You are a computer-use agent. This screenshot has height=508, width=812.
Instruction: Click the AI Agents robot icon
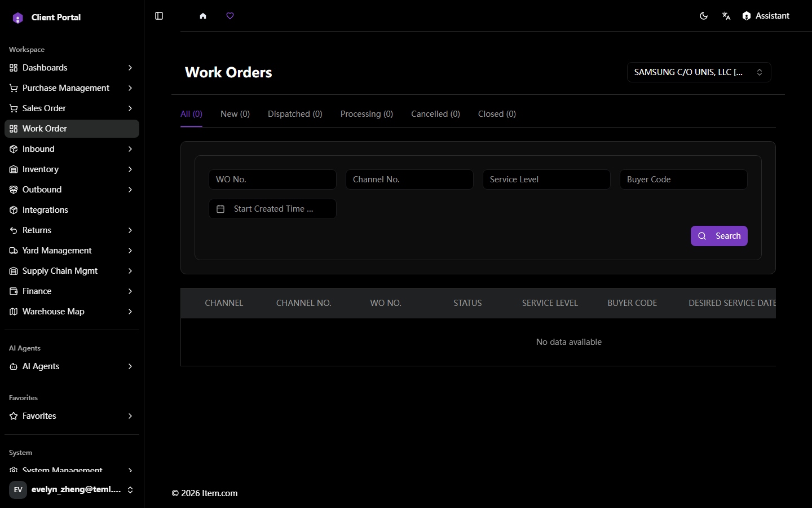[14, 366]
